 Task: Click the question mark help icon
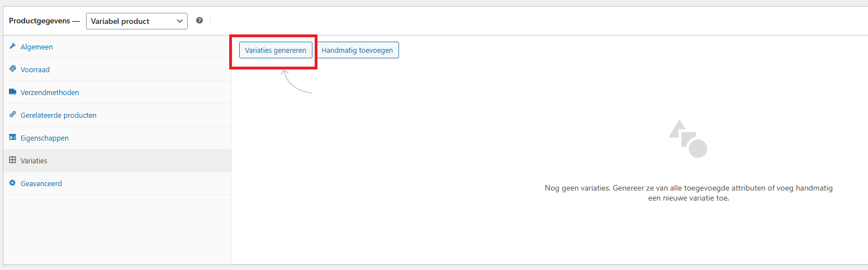coord(199,21)
